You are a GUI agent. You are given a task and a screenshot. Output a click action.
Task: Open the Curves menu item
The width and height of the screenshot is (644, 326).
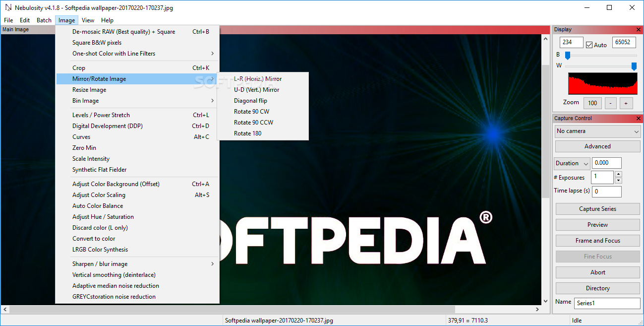click(x=137, y=137)
